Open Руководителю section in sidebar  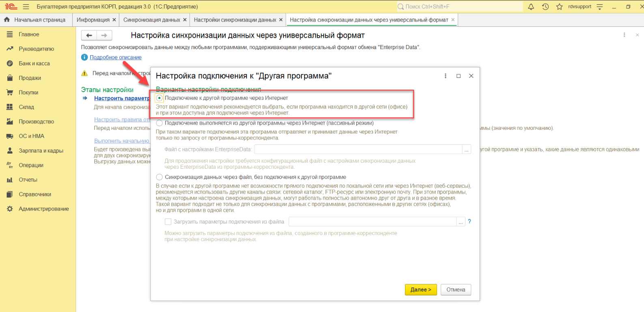pyautogui.click(x=36, y=49)
